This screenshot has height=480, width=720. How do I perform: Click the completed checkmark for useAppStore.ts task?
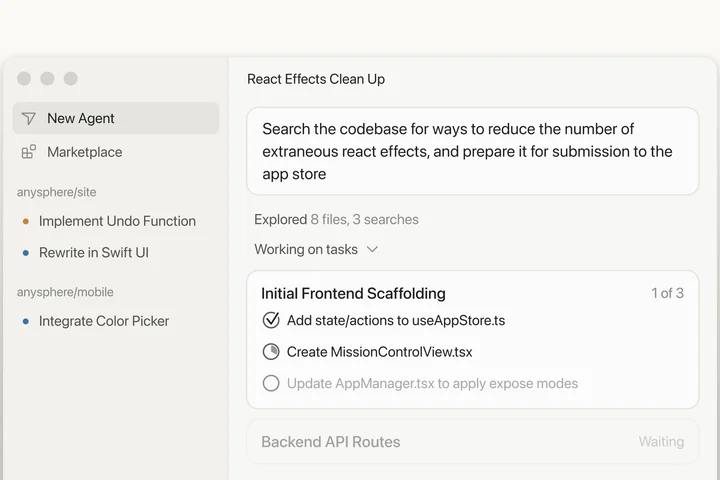pyautogui.click(x=271, y=320)
